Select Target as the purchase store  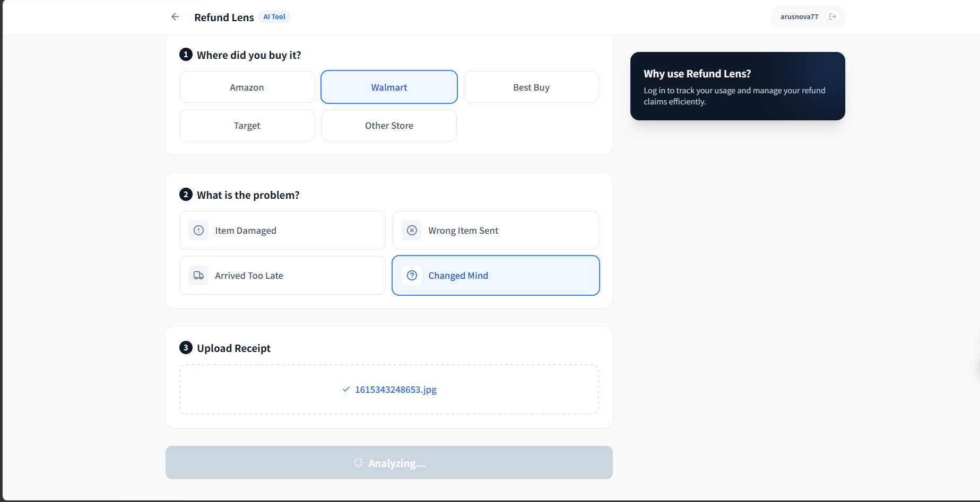click(246, 126)
